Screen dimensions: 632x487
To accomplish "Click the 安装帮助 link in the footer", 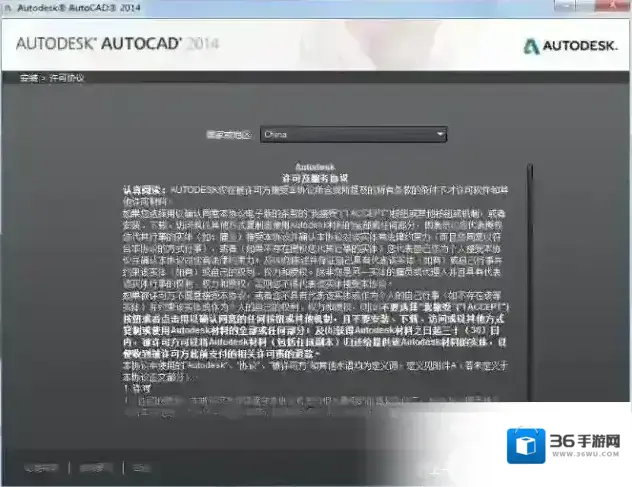I will click(41, 468).
